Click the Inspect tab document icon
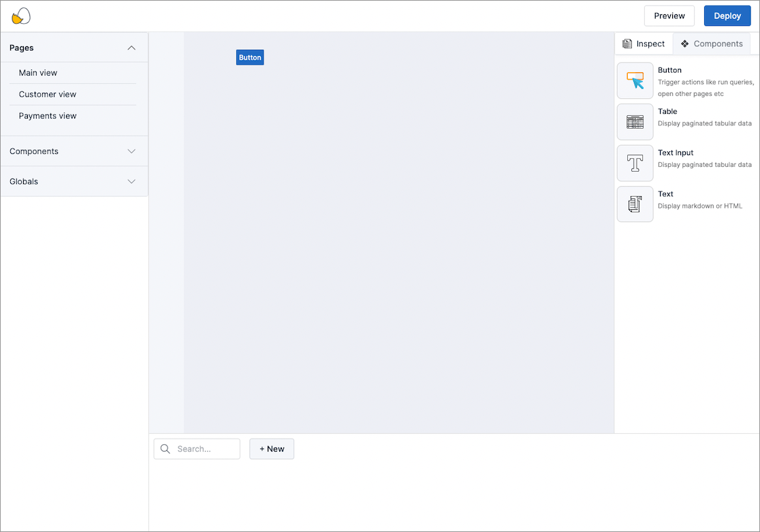The height and width of the screenshot is (532, 760). pos(627,44)
